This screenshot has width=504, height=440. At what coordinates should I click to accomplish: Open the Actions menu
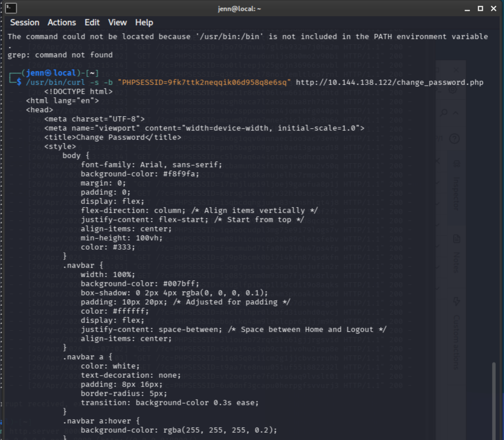pyautogui.click(x=62, y=22)
